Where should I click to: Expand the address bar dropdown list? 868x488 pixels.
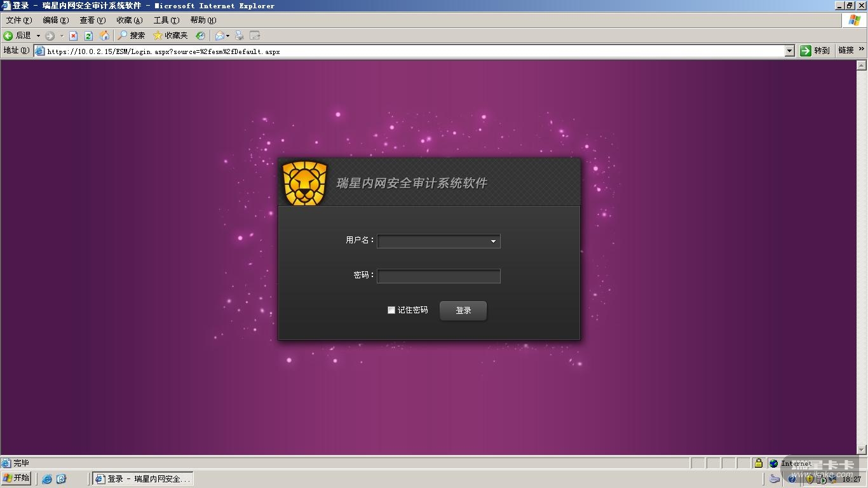(790, 51)
